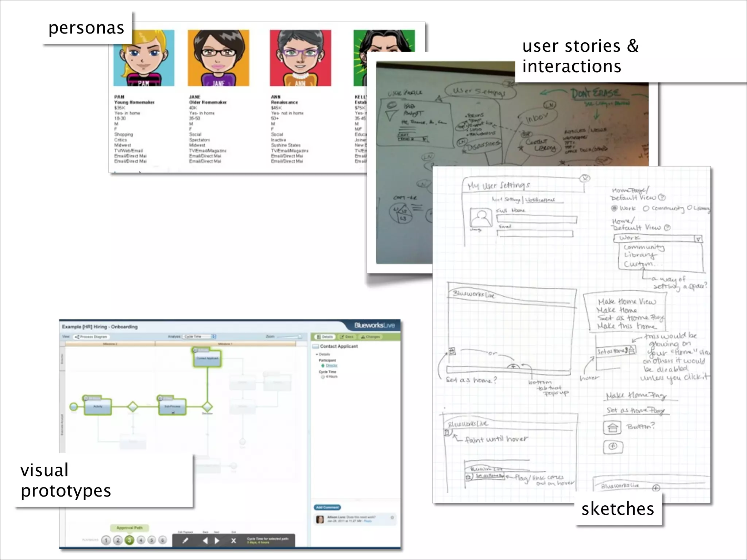Image resolution: width=747 pixels, height=560 pixels.
Task: Click the Milestone 2 header
Action: [110, 344]
